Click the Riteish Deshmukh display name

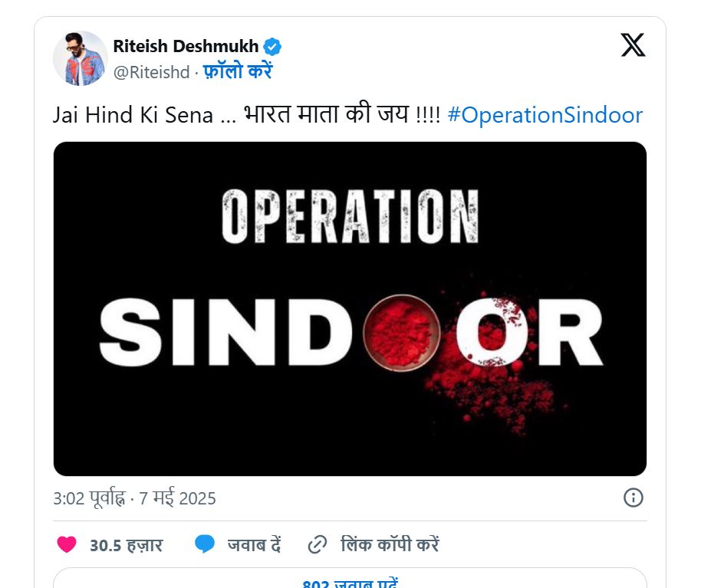(186, 47)
